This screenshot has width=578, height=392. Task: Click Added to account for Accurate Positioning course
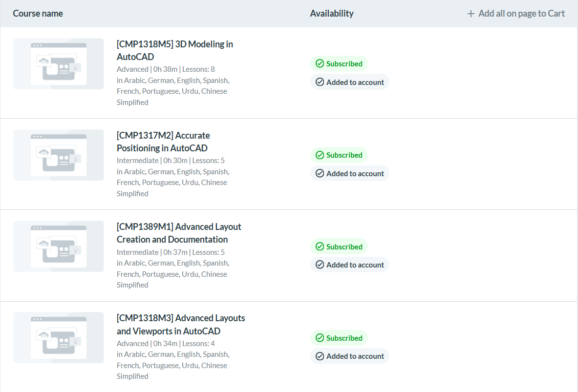coord(350,173)
